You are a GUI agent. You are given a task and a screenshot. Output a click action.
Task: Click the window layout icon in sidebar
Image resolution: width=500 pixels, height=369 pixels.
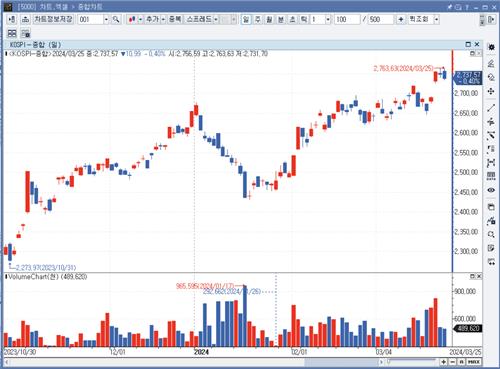491,207
